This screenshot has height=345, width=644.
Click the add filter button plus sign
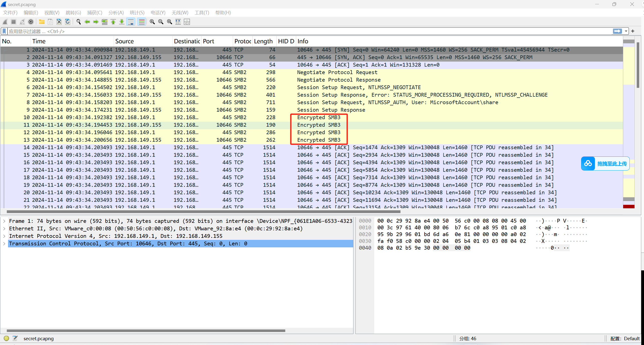[633, 31]
